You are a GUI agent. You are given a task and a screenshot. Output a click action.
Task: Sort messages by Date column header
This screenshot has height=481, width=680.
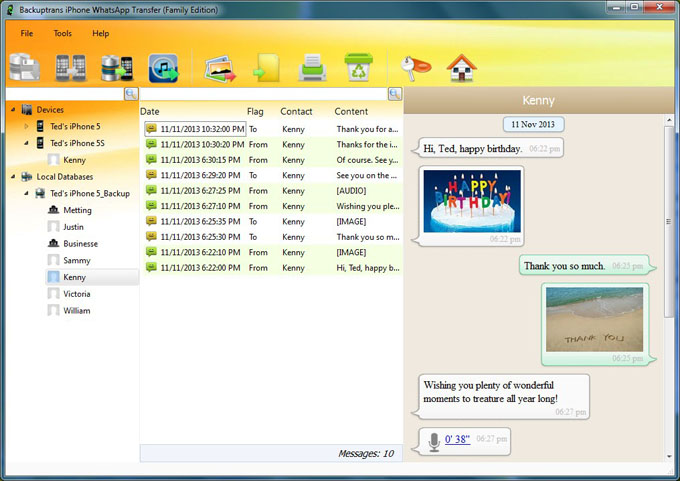(150, 111)
